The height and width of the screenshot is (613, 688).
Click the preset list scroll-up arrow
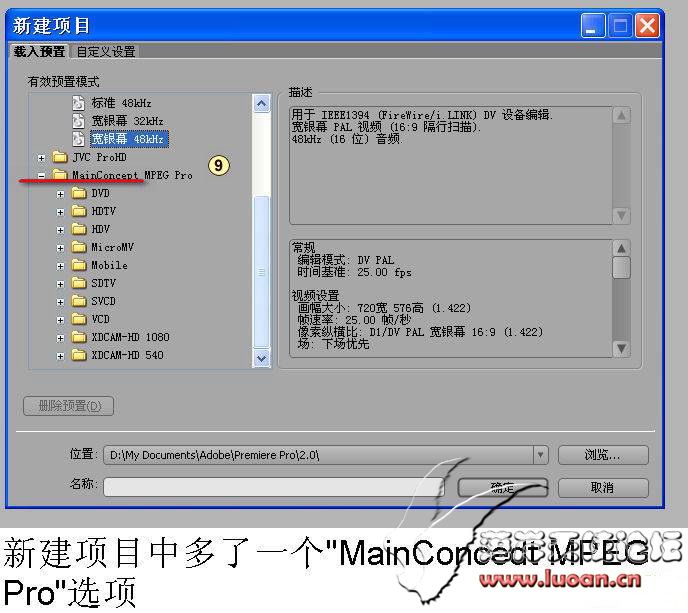click(262, 104)
